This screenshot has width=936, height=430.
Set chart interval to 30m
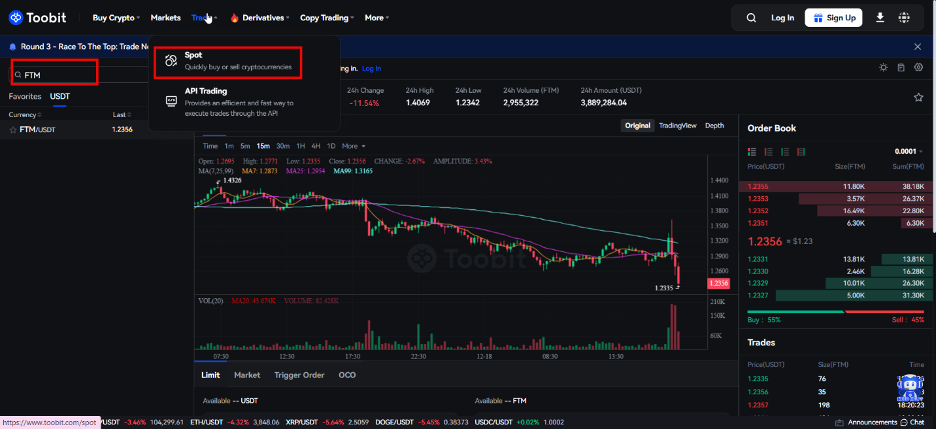coord(283,146)
